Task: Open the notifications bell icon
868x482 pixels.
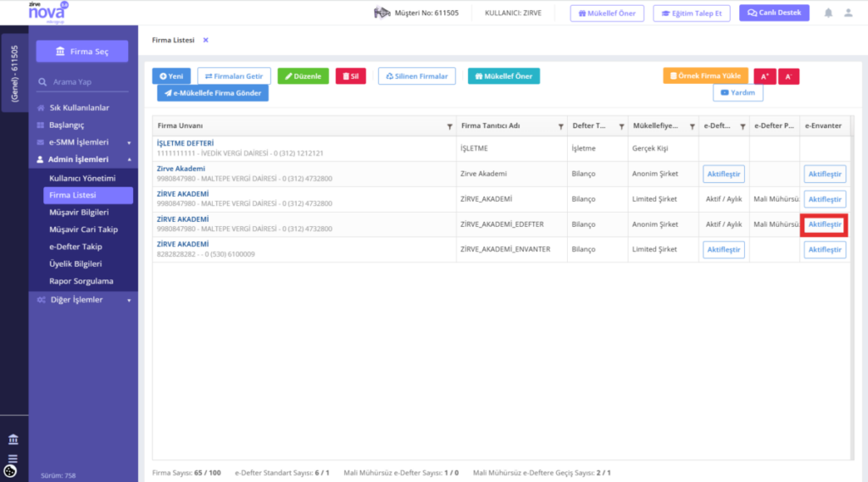Action: tap(828, 13)
